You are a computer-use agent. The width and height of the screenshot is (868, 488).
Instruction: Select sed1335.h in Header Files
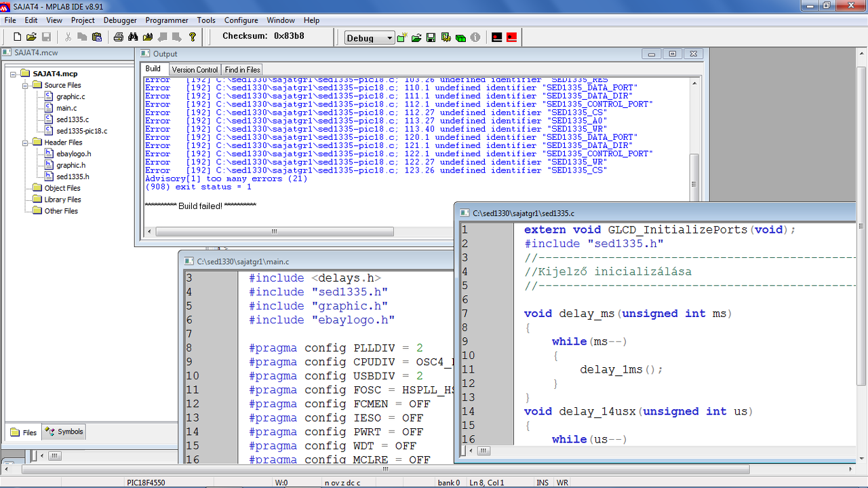pyautogui.click(x=73, y=176)
